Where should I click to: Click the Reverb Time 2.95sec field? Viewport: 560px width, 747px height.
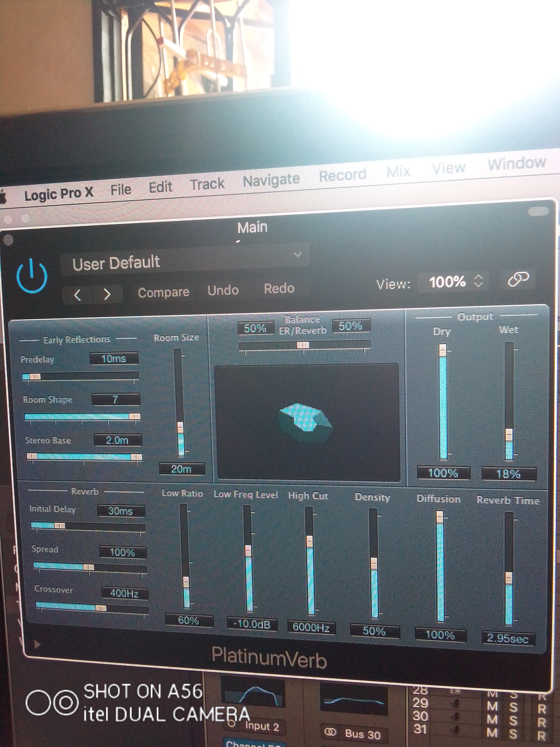tap(508, 638)
